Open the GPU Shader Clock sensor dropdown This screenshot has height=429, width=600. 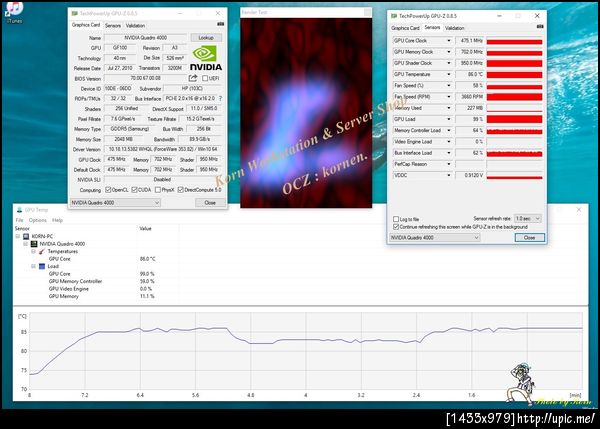tap(448, 63)
